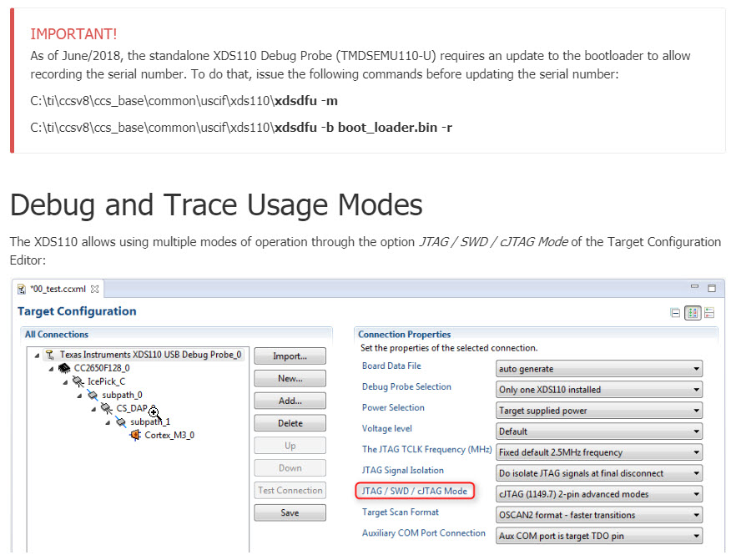
Task: Click the Power Selection property label
Action: (x=393, y=407)
